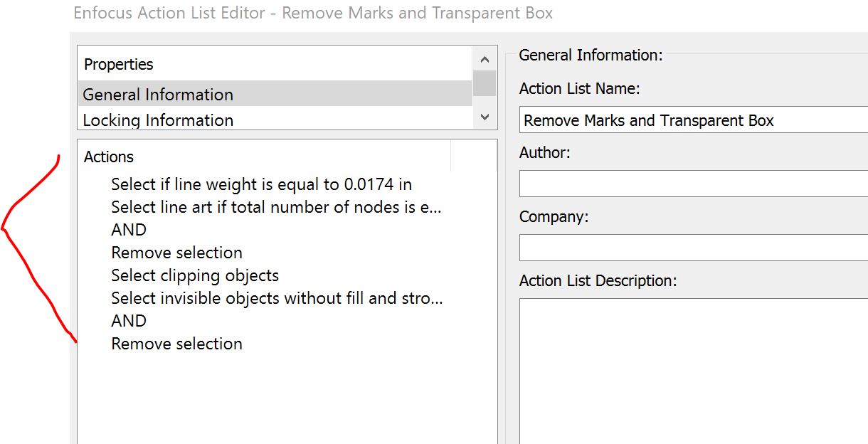
Task: Click the Author text field
Action: (694, 184)
